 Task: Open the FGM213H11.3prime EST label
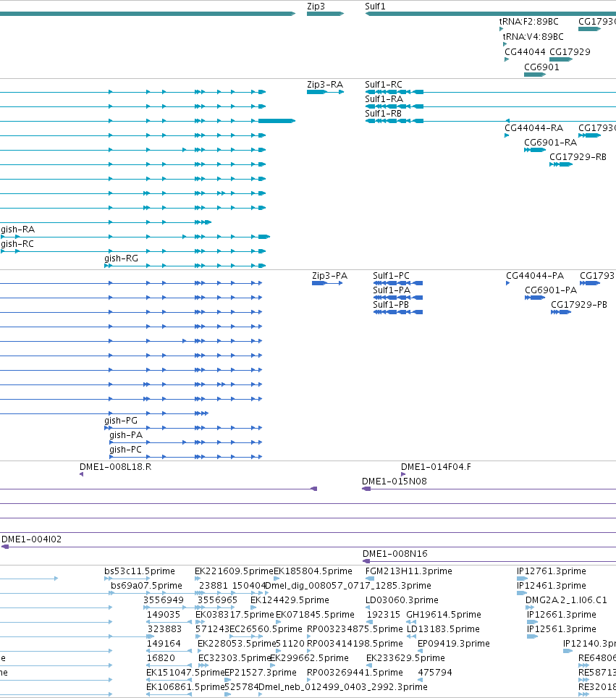[409, 571]
